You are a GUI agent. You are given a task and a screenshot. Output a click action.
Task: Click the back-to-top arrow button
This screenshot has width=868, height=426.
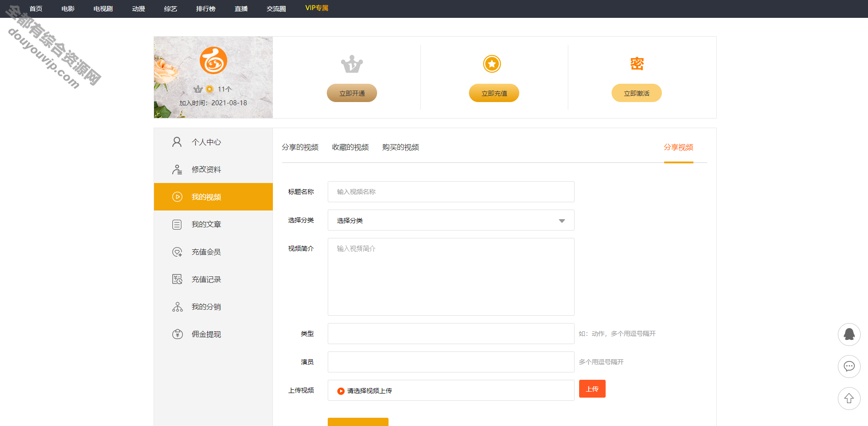(x=849, y=399)
